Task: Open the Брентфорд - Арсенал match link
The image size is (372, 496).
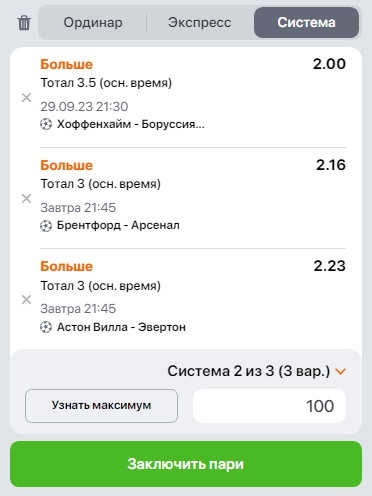Action: point(118,226)
